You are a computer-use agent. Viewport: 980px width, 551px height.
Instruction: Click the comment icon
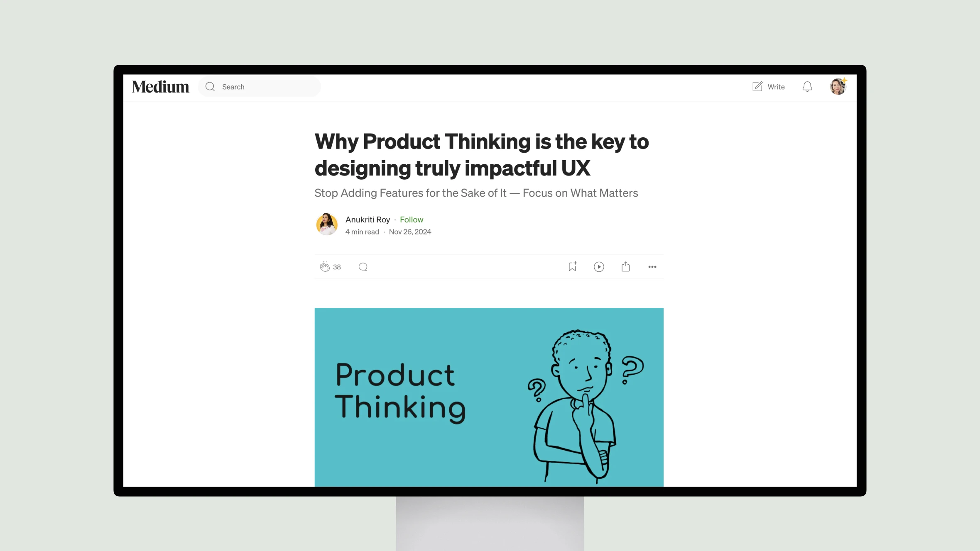coord(363,266)
